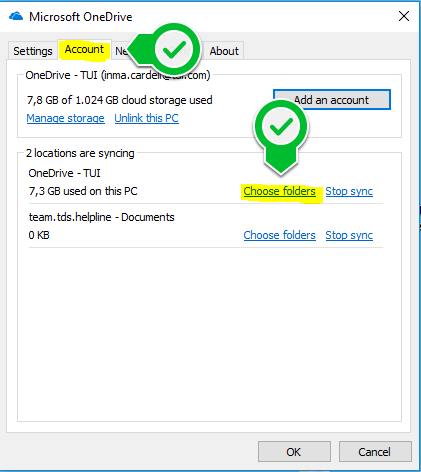The image size is (421, 472).
Task: Switch to the Settings tab
Action: [x=33, y=51]
